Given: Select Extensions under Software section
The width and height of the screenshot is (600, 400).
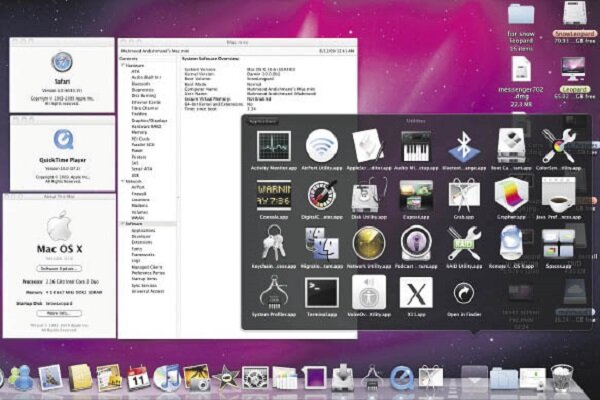Looking at the screenshot, I should pyautogui.click(x=142, y=242).
